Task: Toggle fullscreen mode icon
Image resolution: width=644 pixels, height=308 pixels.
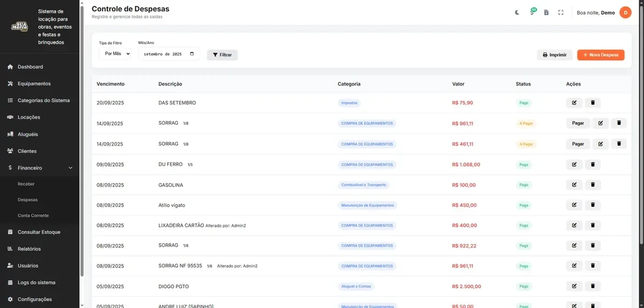Action: 561,12
